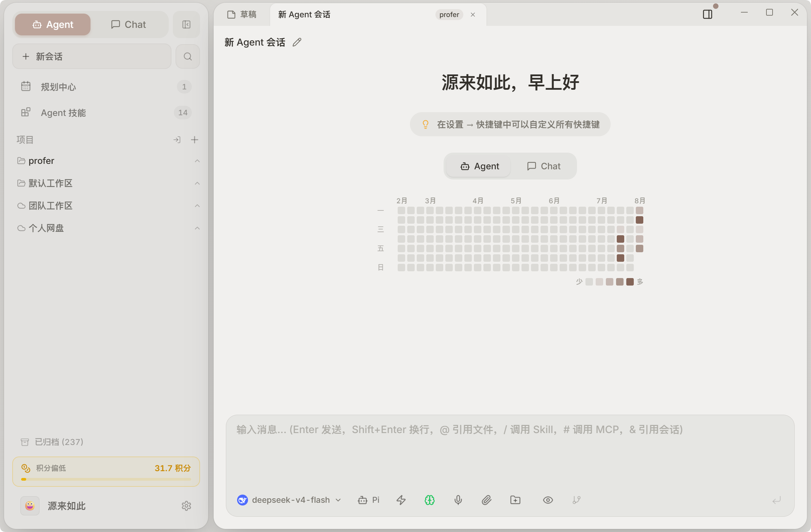
Task: Select center Chat mode button
Action: [x=544, y=166]
